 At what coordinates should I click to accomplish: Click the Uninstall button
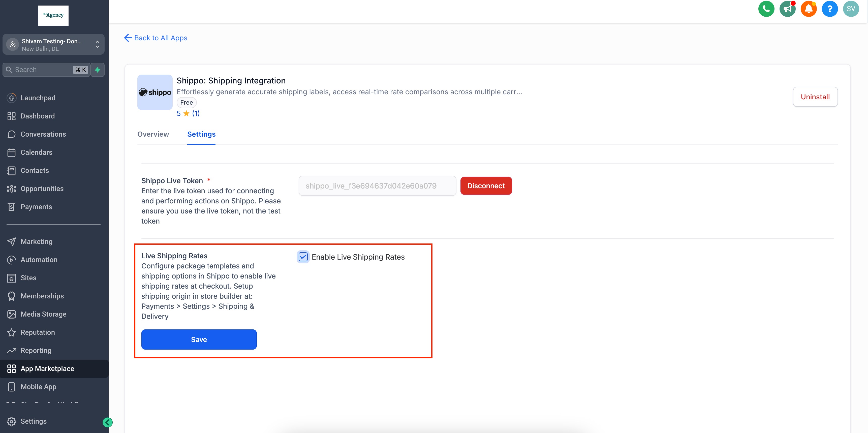click(x=815, y=97)
